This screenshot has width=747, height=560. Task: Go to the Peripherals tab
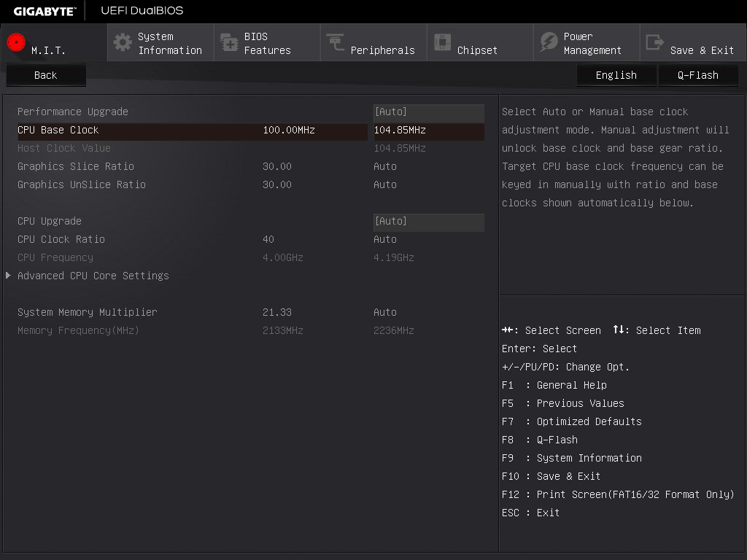[374, 43]
